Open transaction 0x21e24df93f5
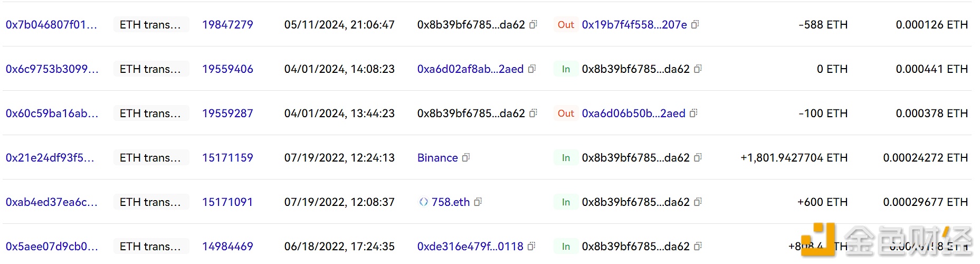The width and height of the screenshot is (980, 264). click(50, 157)
